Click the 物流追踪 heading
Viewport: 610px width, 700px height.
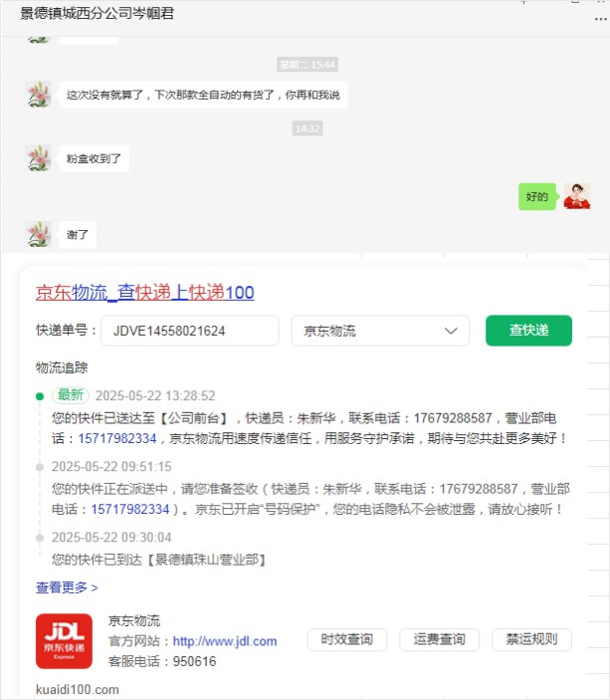coord(62,367)
